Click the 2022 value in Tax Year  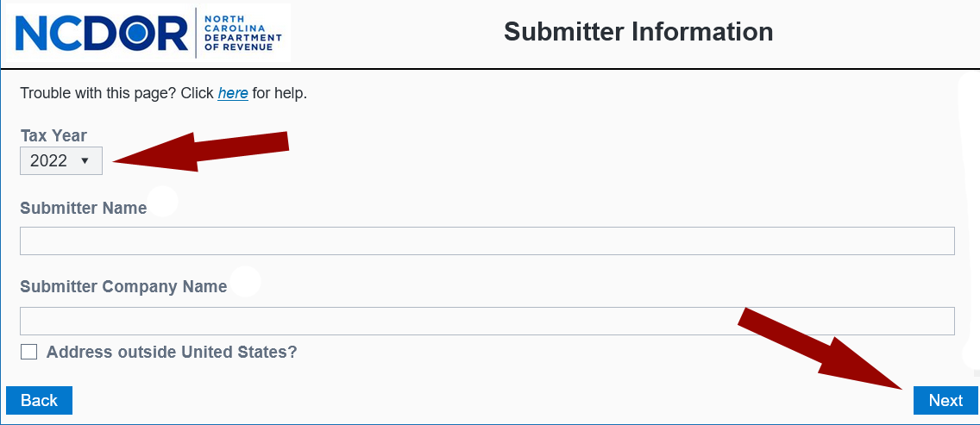click(48, 161)
